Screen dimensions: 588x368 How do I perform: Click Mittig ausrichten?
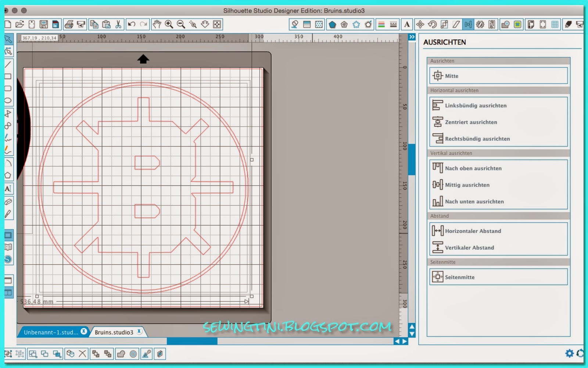pyautogui.click(x=498, y=185)
